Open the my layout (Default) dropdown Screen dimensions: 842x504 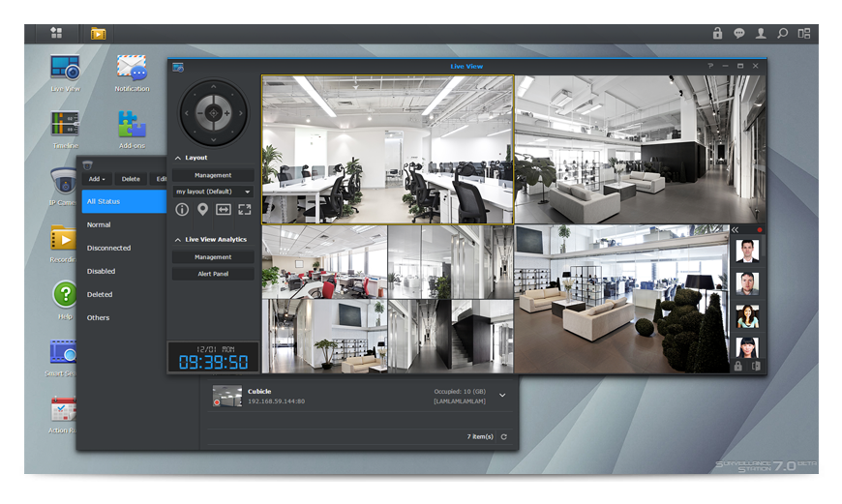point(213,192)
